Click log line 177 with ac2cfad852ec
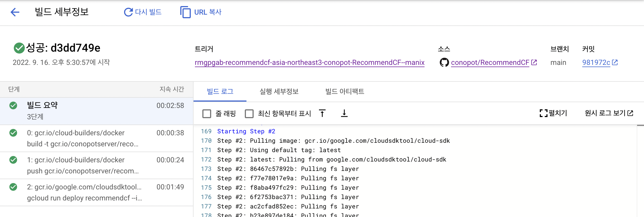Screen dimensions: 644x217 click(x=288, y=207)
